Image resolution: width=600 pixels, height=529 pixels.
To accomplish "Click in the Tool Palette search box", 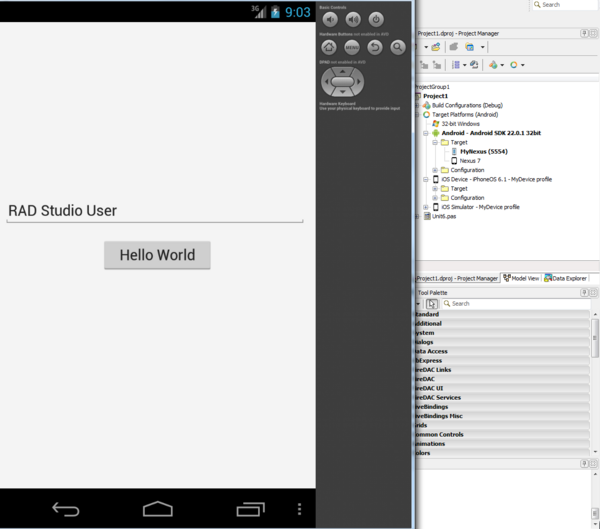I will click(x=510, y=303).
